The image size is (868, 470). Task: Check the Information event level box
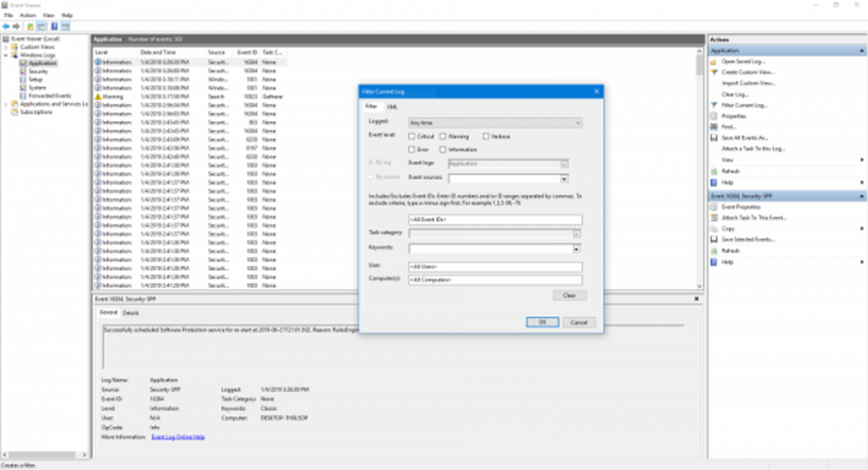[x=443, y=149]
